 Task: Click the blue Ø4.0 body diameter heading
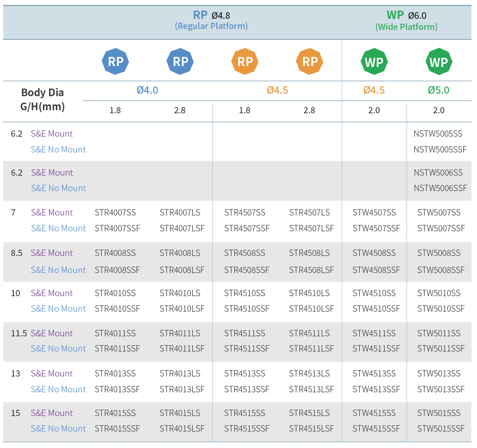click(147, 90)
